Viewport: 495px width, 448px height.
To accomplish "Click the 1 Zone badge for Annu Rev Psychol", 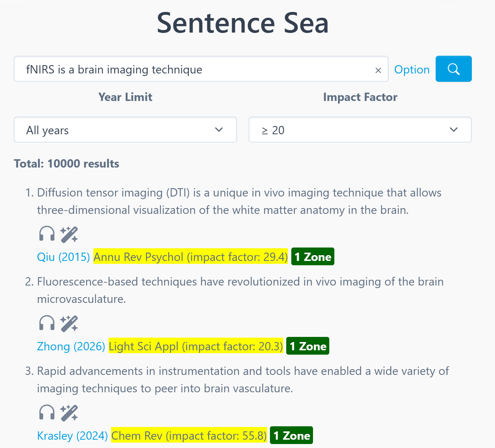I will pos(313,257).
